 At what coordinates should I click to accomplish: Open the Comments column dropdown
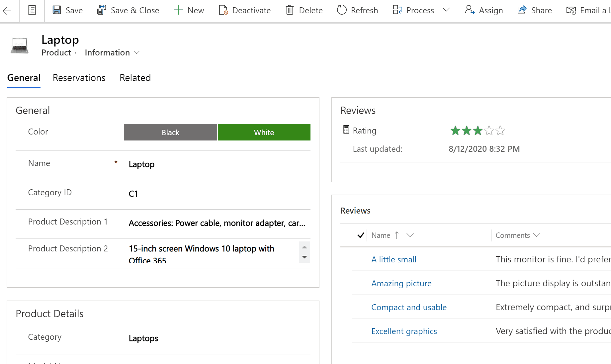pos(537,235)
